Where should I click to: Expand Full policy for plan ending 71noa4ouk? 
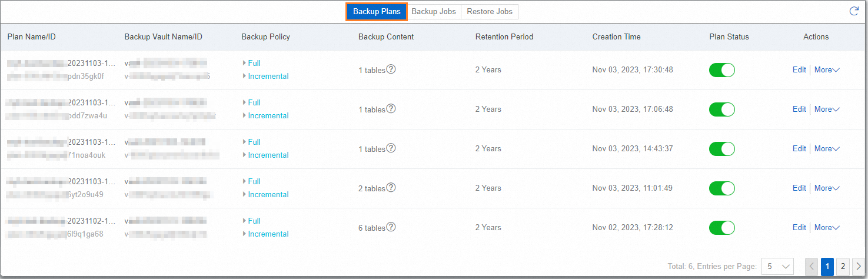(251, 142)
